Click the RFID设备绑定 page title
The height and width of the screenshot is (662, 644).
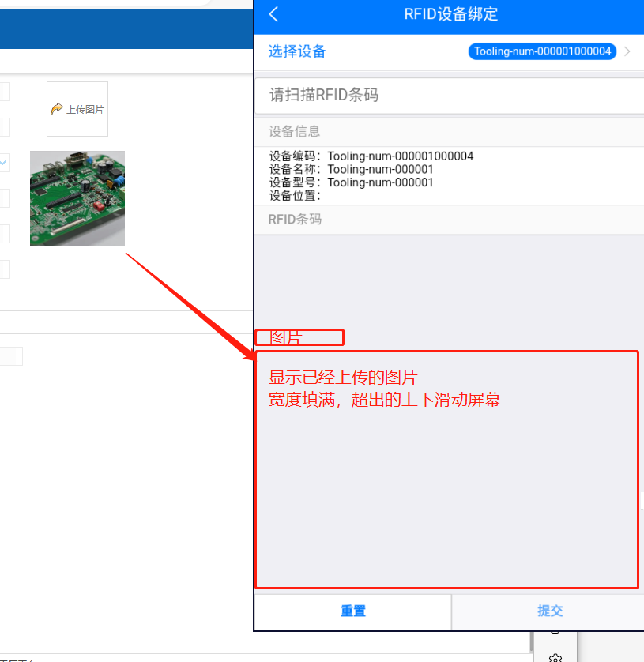450,14
